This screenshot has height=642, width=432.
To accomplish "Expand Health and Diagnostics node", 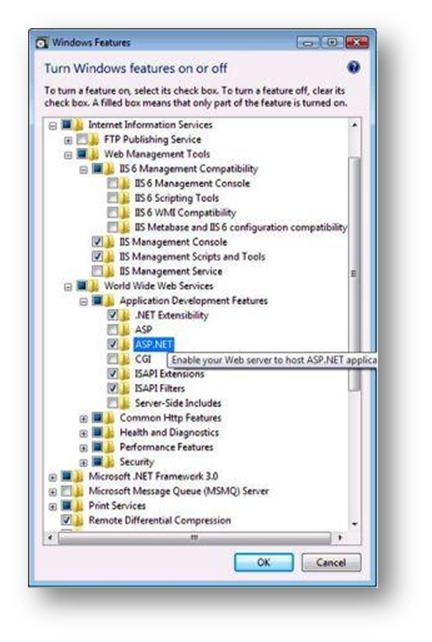I will click(x=84, y=434).
